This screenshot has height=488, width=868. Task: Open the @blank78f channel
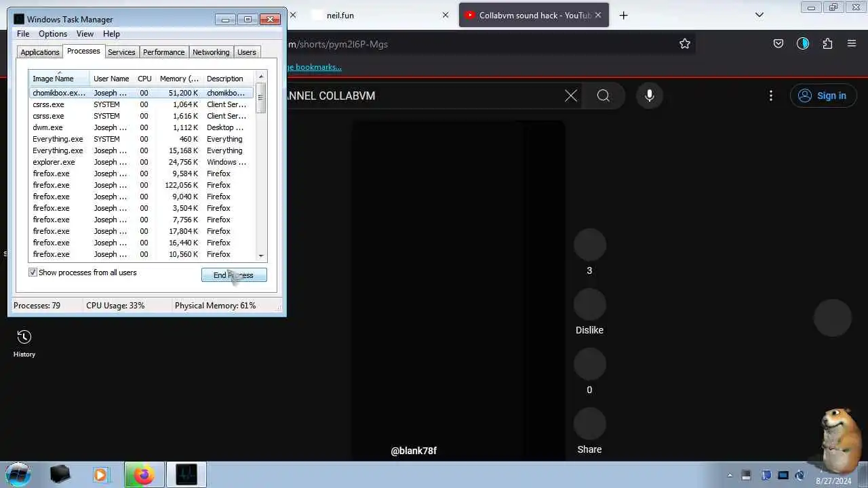tap(414, 451)
